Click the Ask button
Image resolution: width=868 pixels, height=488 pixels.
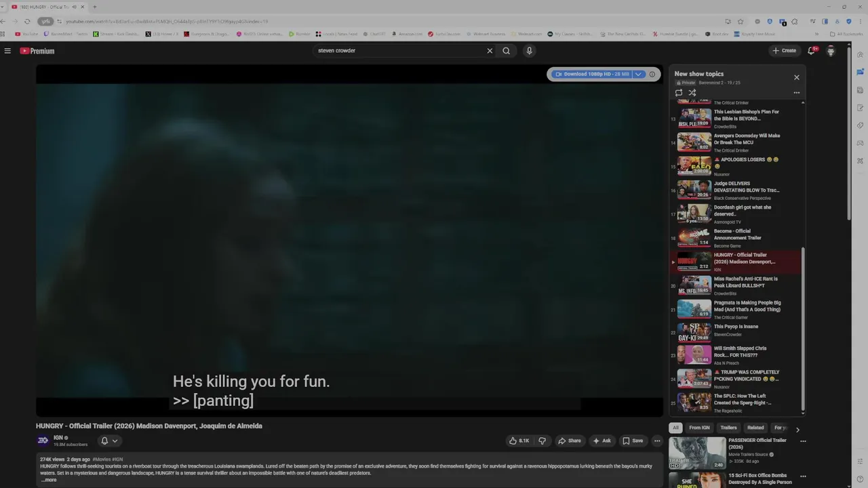pos(601,441)
